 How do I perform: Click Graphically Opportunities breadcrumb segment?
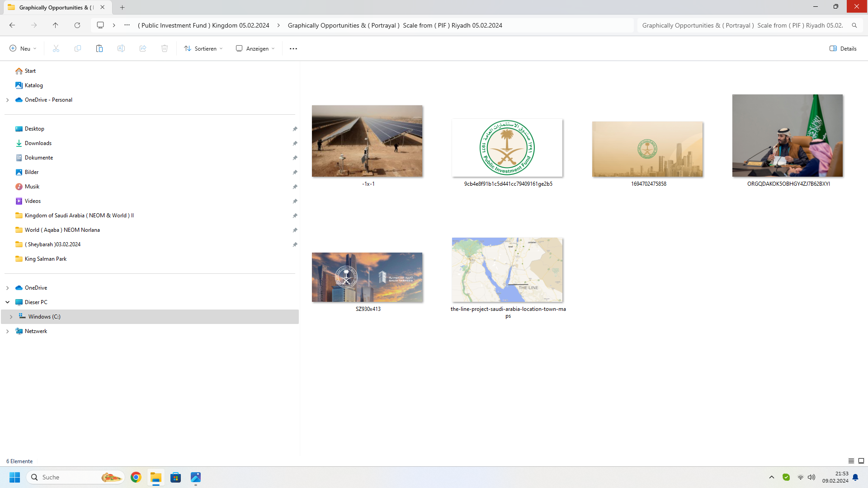click(x=395, y=25)
